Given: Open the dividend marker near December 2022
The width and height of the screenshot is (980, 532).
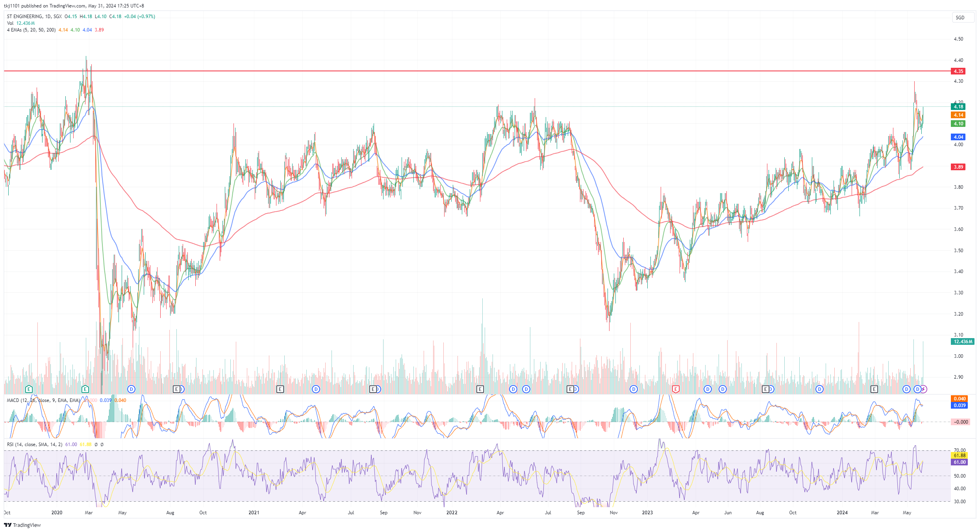Looking at the screenshot, I should pyautogui.click(x=634, y=389).
